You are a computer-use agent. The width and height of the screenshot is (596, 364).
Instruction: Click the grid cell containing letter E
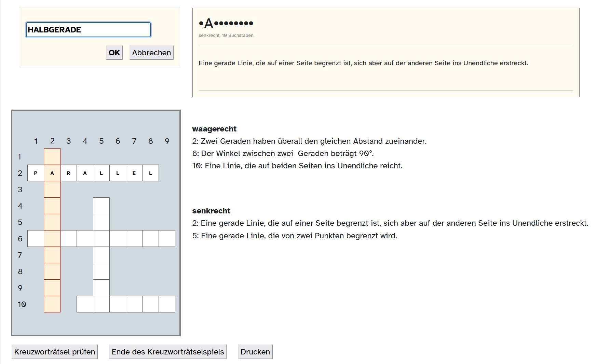point(134,173)
